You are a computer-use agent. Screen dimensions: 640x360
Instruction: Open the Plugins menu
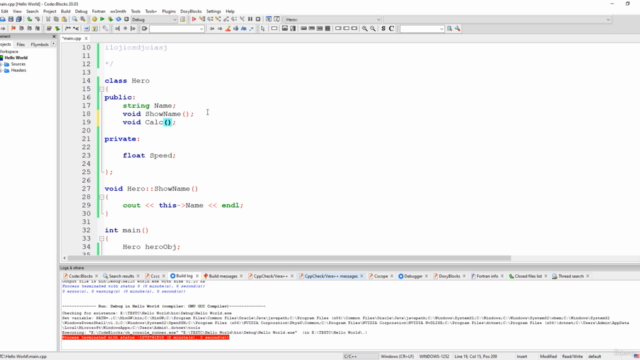(169, 11)
